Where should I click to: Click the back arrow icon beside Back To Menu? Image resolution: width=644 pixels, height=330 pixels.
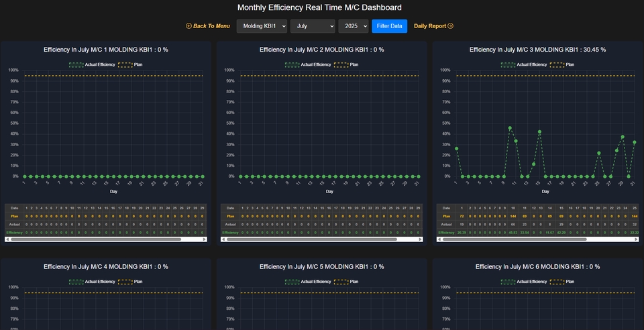point(189,26)
